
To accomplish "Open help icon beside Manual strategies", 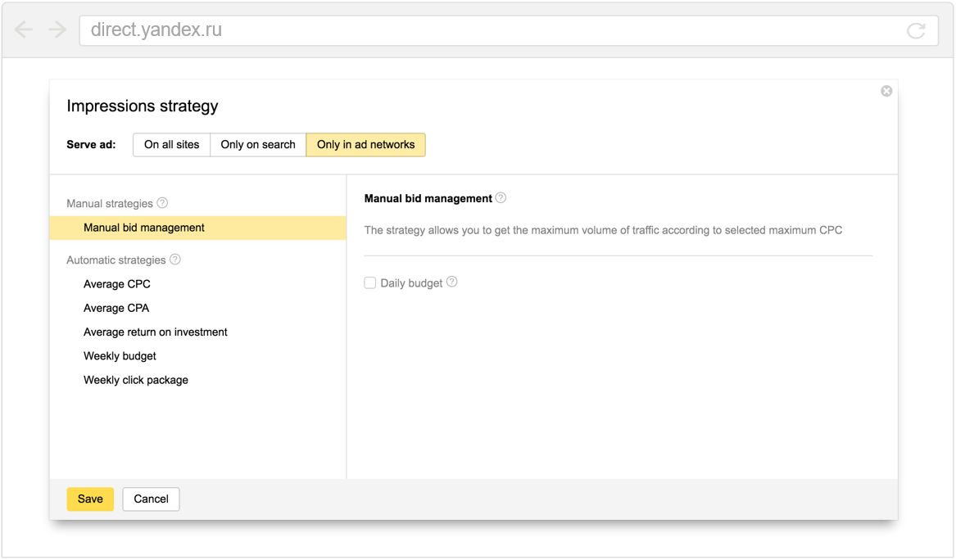I will (x=162, y=203).
